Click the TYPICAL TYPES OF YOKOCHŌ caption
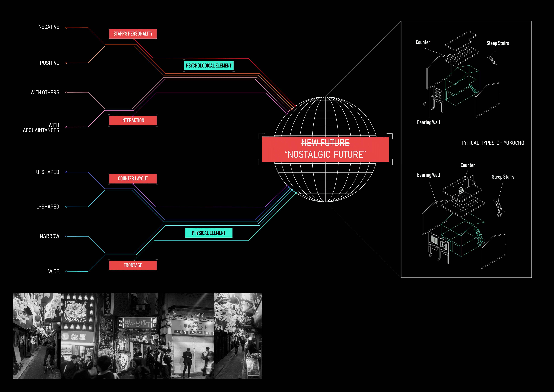Viewport: 554px width, 392px height. (x=492, y=143)
